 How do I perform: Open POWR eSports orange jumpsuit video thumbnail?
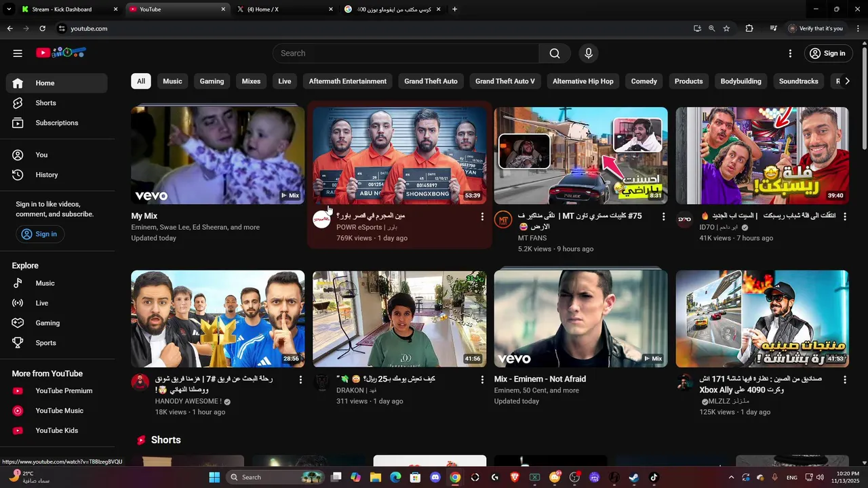[399, 155]
